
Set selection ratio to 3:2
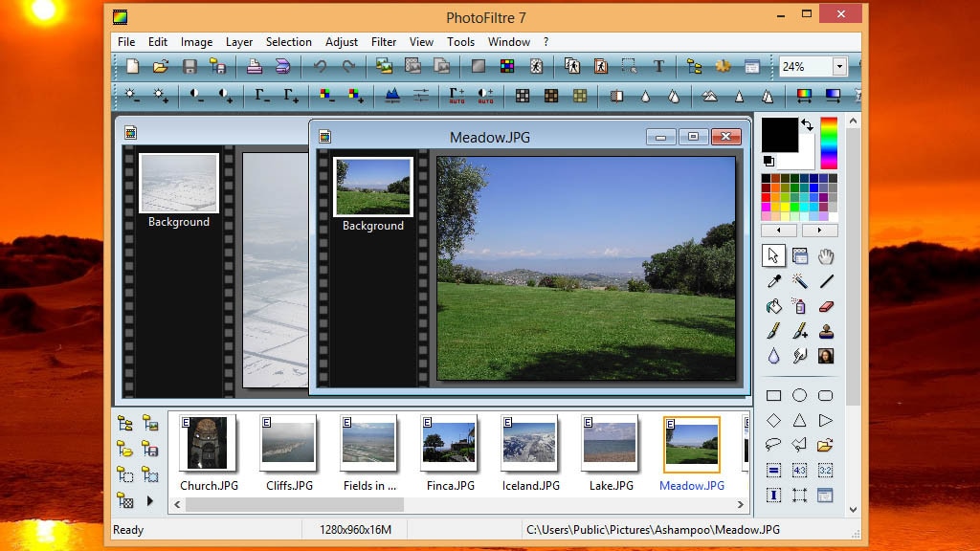click(x=826, y=470)
